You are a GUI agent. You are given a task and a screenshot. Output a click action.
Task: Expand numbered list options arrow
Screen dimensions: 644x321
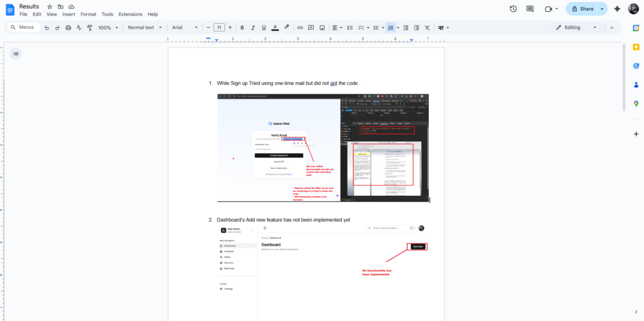pos(398,28)
